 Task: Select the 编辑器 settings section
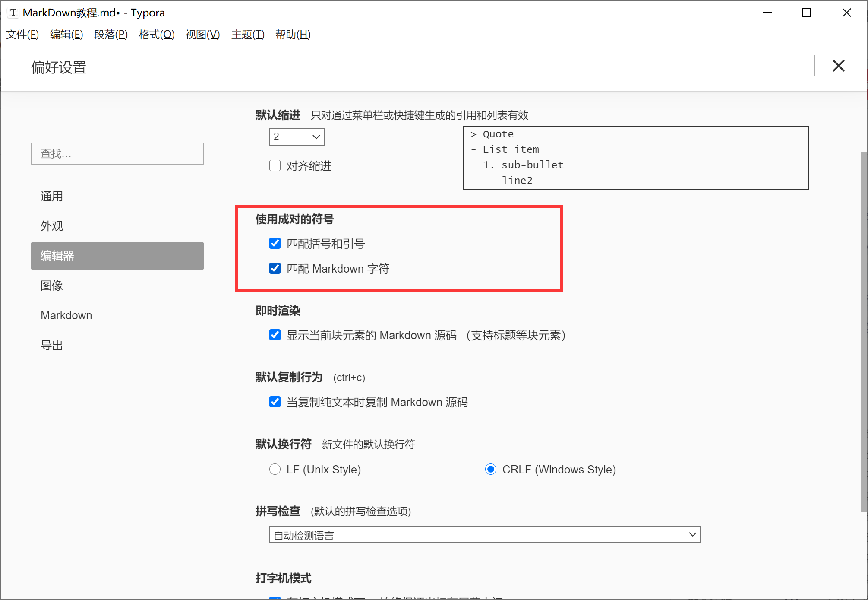[x=117, y=256]
